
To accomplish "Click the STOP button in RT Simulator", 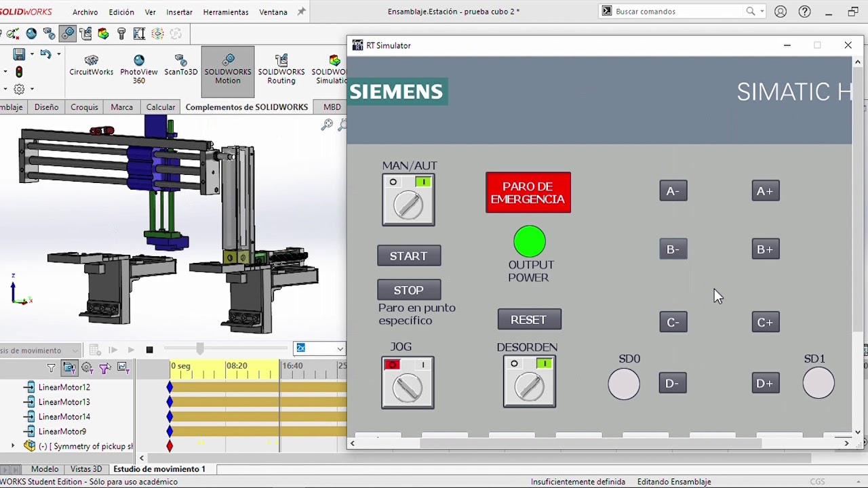I will coord(409,289).
